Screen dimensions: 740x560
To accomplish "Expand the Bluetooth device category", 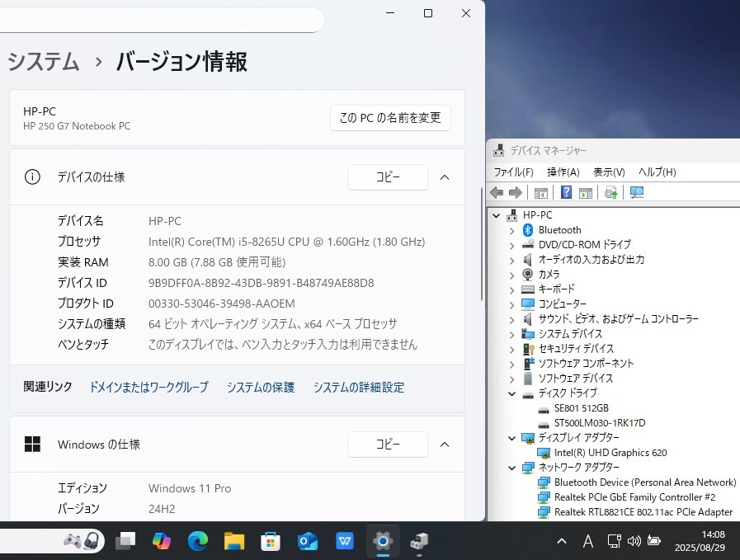I will click(511, 230).
